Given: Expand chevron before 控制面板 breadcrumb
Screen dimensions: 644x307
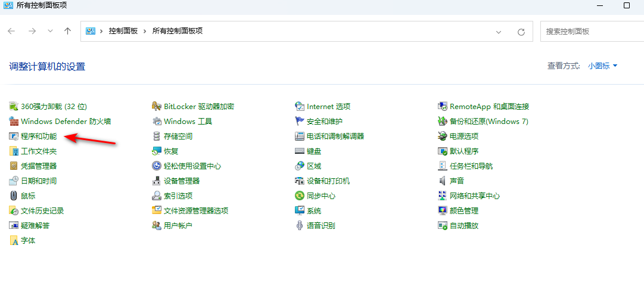Looking at the screenshot, I should click(x=101, y=31).
